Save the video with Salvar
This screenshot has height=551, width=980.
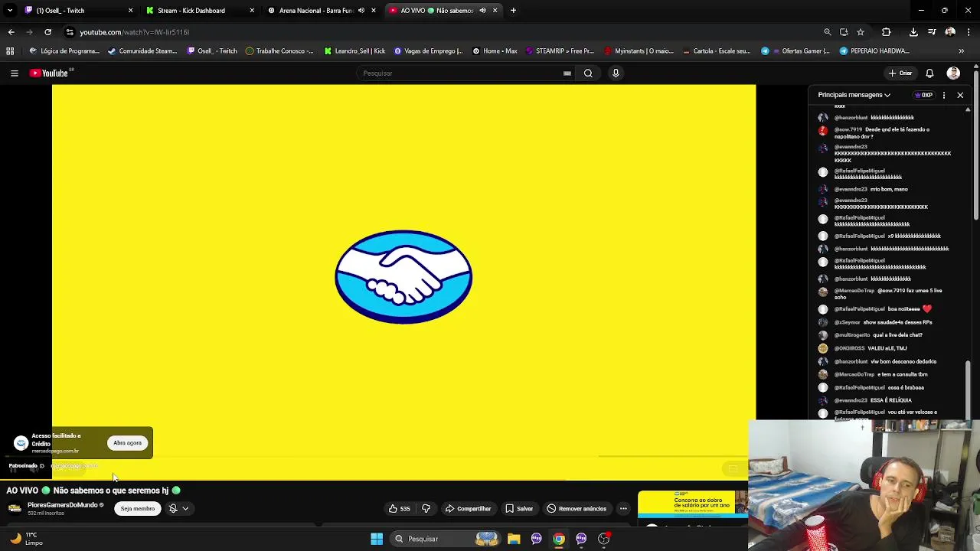click(519, 509)
